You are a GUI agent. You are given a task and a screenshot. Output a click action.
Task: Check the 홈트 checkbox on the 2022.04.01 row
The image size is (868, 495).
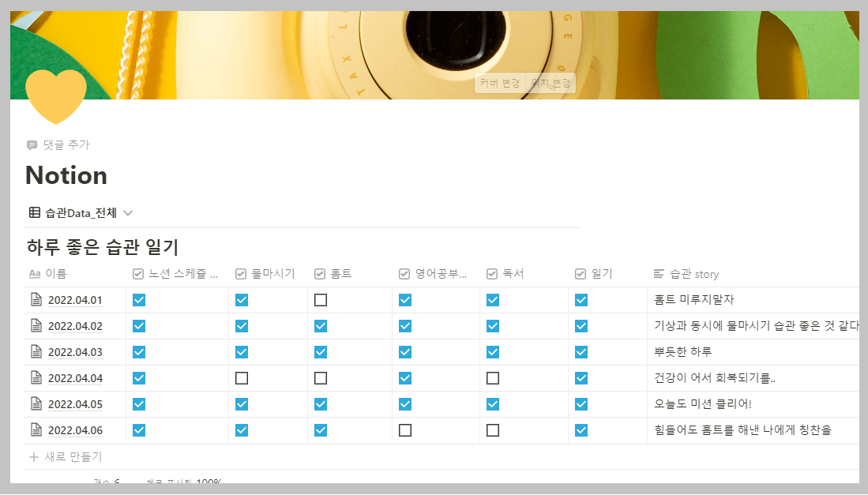pos(320,299)
